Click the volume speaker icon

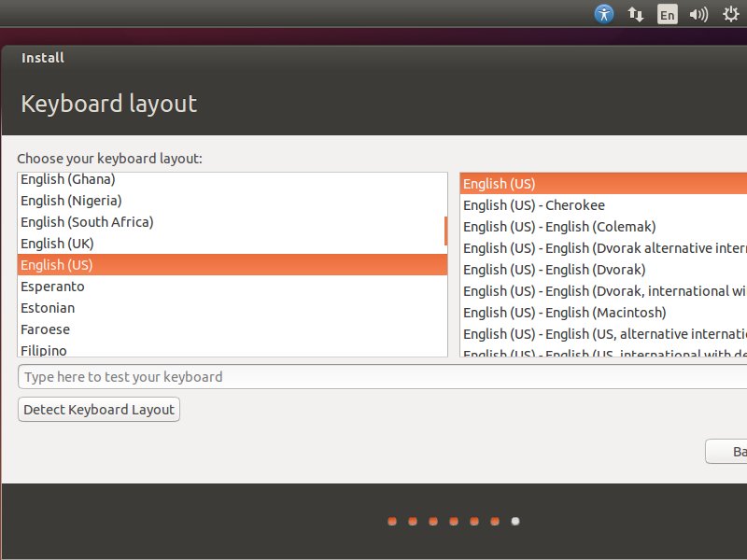point(698,14)
